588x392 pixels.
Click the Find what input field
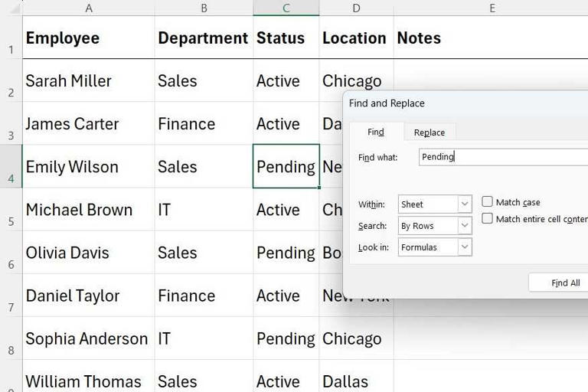503,157
